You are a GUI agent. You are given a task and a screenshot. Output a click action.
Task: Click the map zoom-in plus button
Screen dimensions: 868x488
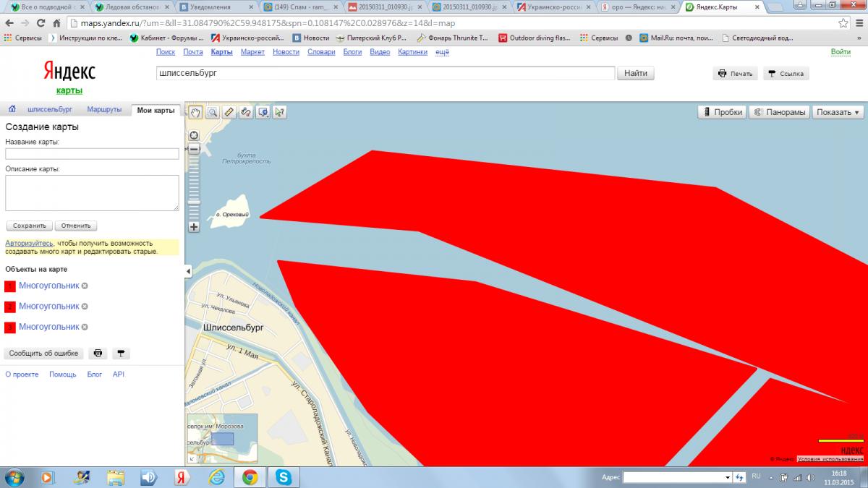(x=194, y=227)
